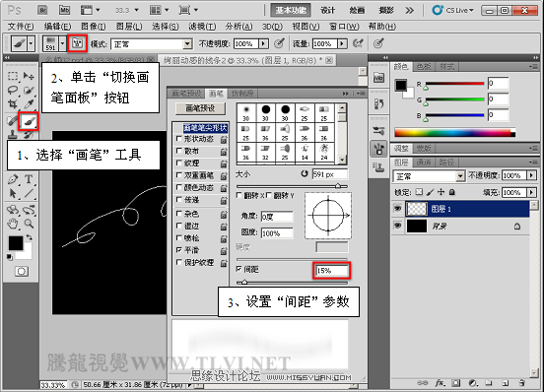Select the Crop tool

click(13, 103)
